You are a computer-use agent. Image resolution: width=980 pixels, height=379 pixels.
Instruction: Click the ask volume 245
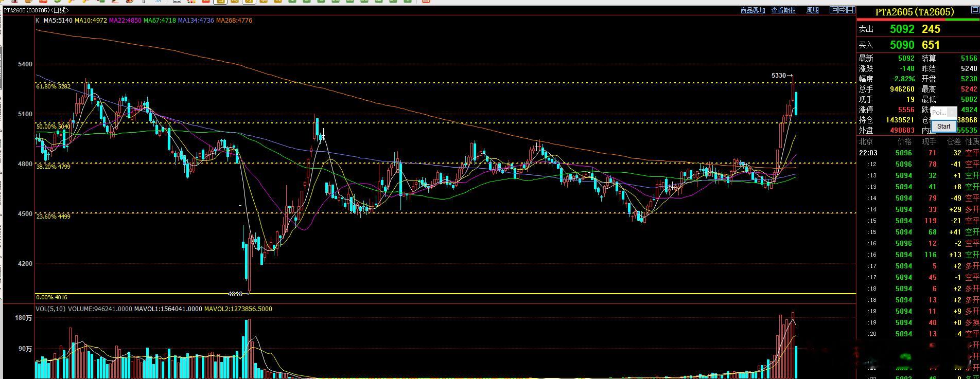(931, 29)
